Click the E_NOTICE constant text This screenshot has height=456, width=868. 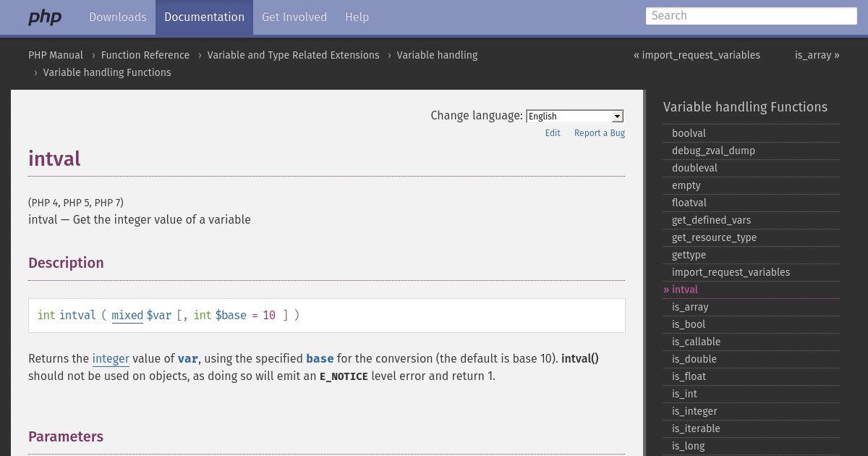coord(344,376)
